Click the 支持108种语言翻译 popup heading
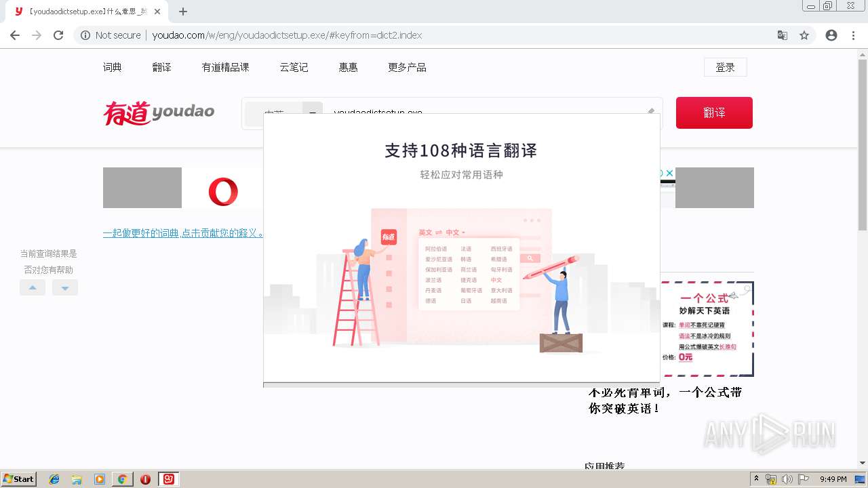Image resolution: width=868 pixels, height=488 pixels. tap(461, 150)
